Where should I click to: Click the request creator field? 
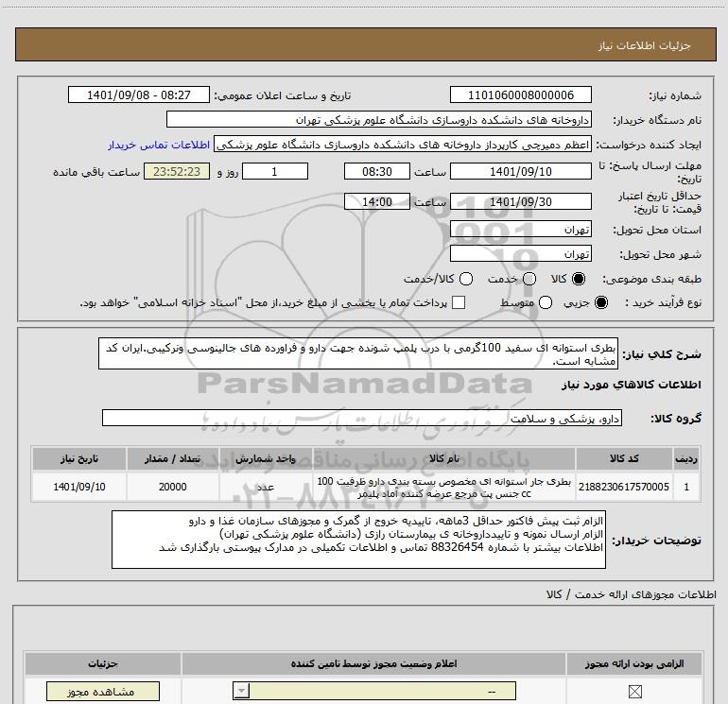[403, 145]
